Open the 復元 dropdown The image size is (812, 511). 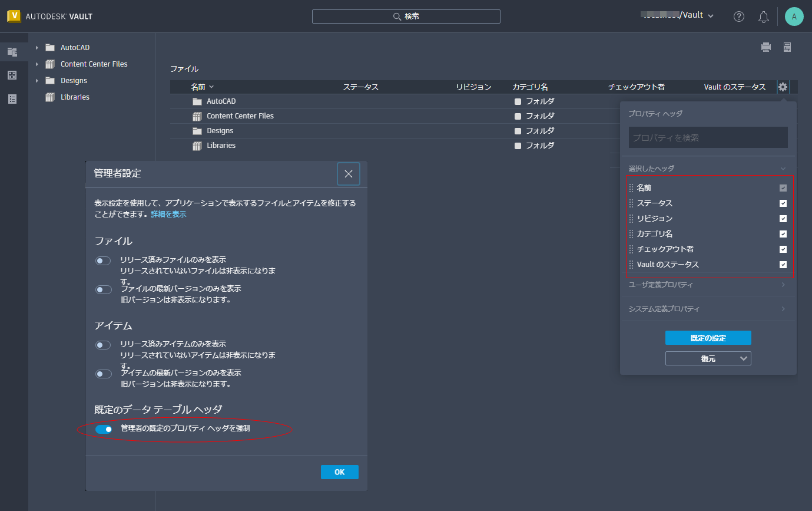click(x=708, y=358)
